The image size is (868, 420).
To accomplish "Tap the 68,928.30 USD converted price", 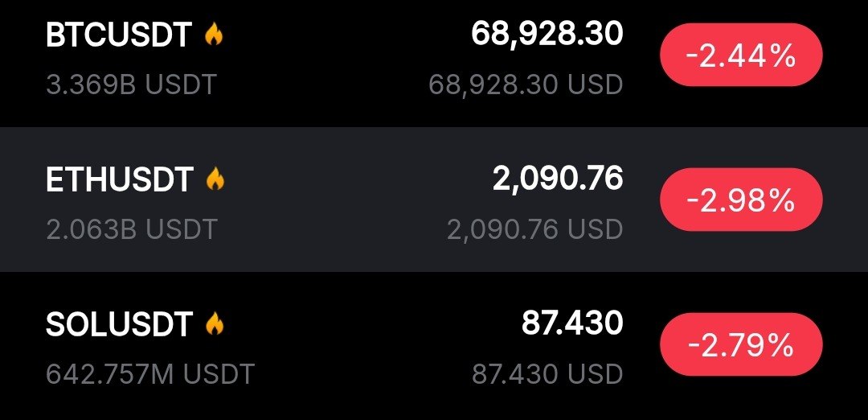I will [x=526, y=84].
